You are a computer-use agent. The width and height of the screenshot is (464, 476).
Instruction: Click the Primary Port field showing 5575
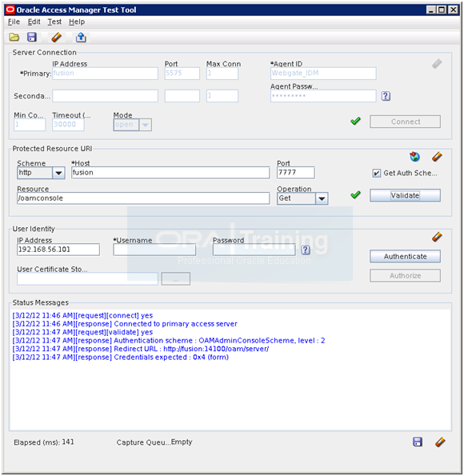(182, 74)
